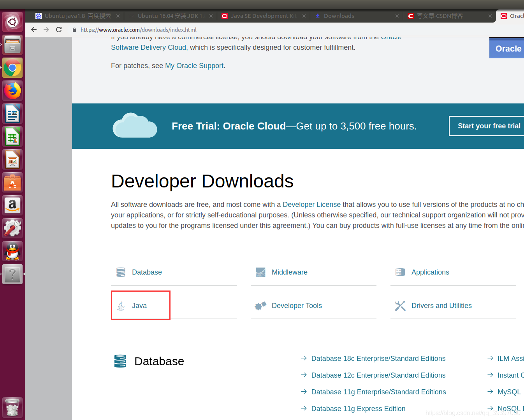524x420 pixels.
Task: Close the Java SE Development Kit tab
Action: pos(304,16)
